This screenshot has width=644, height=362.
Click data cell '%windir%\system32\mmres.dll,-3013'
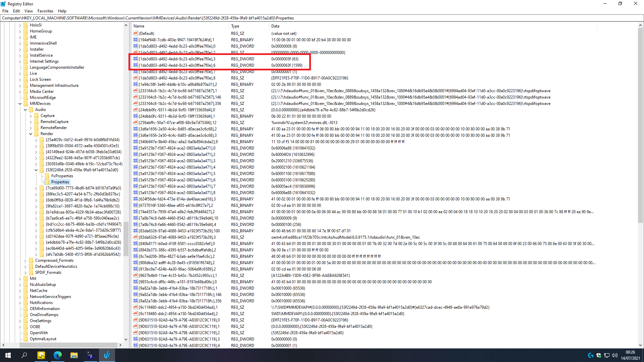click(304, 122)
